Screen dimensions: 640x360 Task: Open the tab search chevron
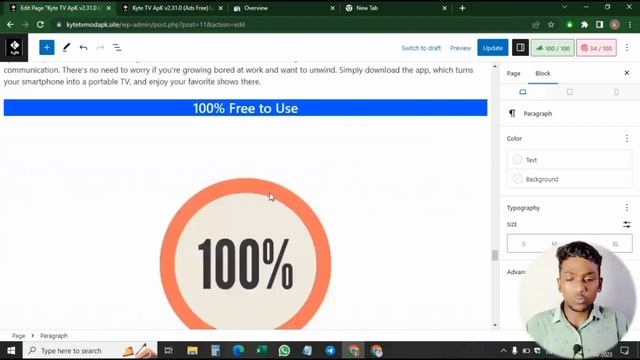[x=564, y=7]
